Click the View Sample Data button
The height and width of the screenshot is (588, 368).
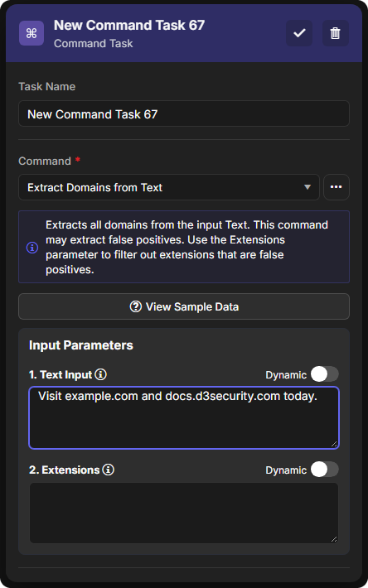click(x=184, y=306)
